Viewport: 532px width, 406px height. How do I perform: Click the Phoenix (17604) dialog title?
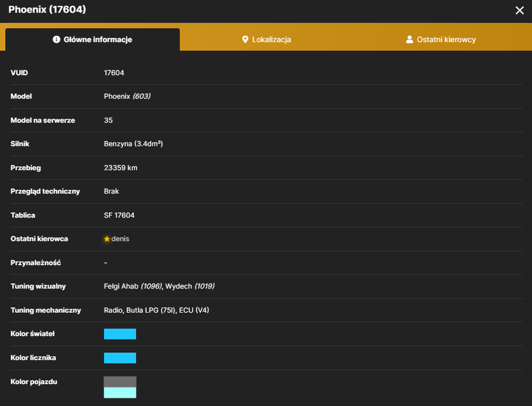click(x=47, y=10)
